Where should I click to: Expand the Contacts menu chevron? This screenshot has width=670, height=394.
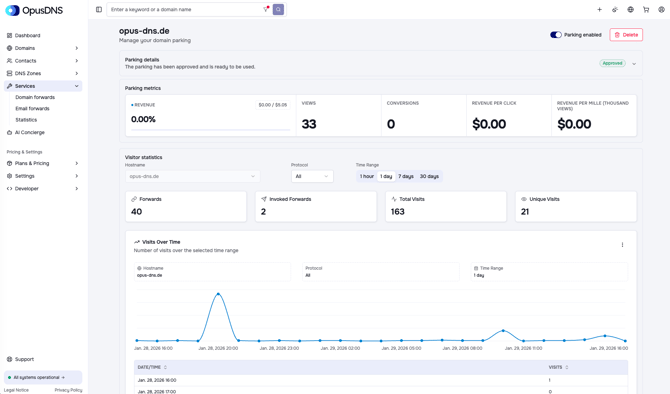click(76, 61)
